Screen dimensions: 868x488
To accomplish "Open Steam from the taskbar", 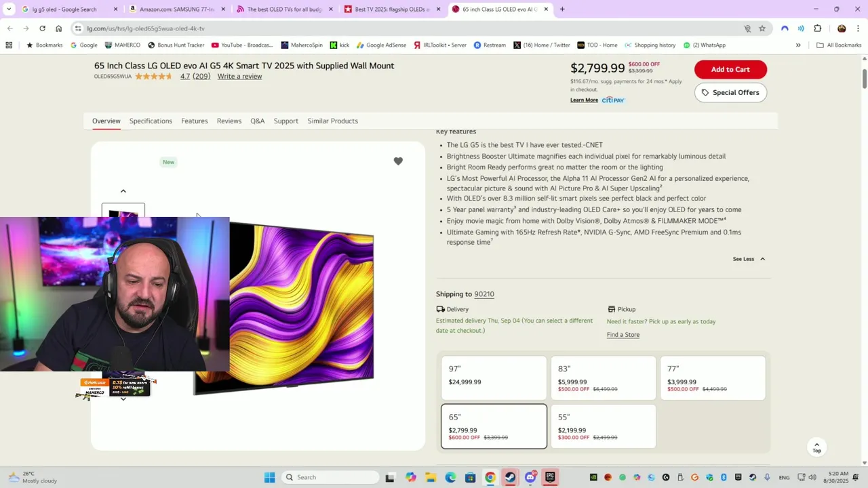I will click(x=510, y=477).
